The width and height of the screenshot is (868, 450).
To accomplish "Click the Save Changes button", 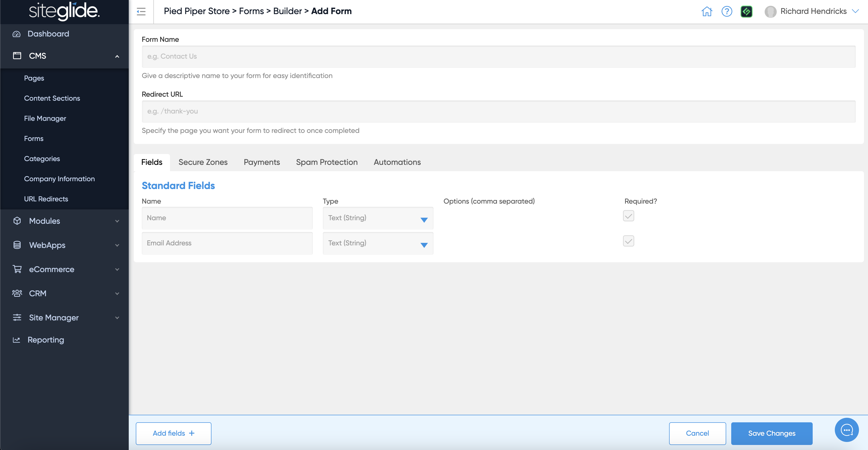I will (771, 433).
